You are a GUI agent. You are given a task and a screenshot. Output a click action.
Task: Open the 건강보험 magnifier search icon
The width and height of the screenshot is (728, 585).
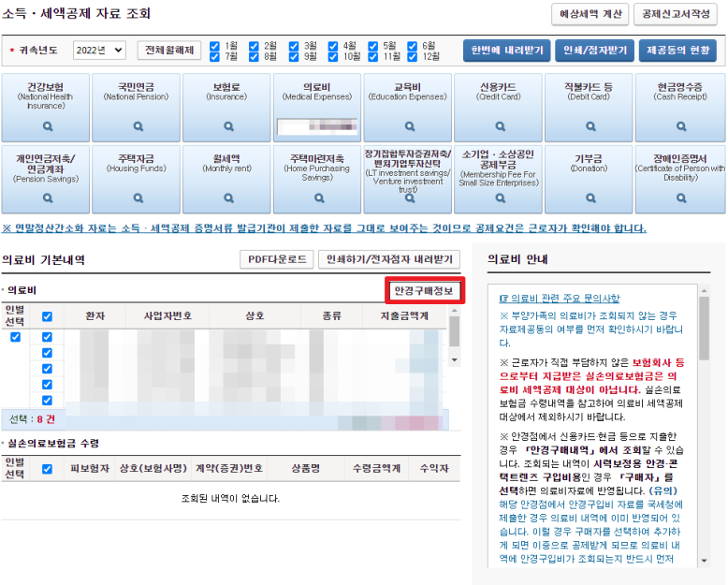(x=48, y=126)
